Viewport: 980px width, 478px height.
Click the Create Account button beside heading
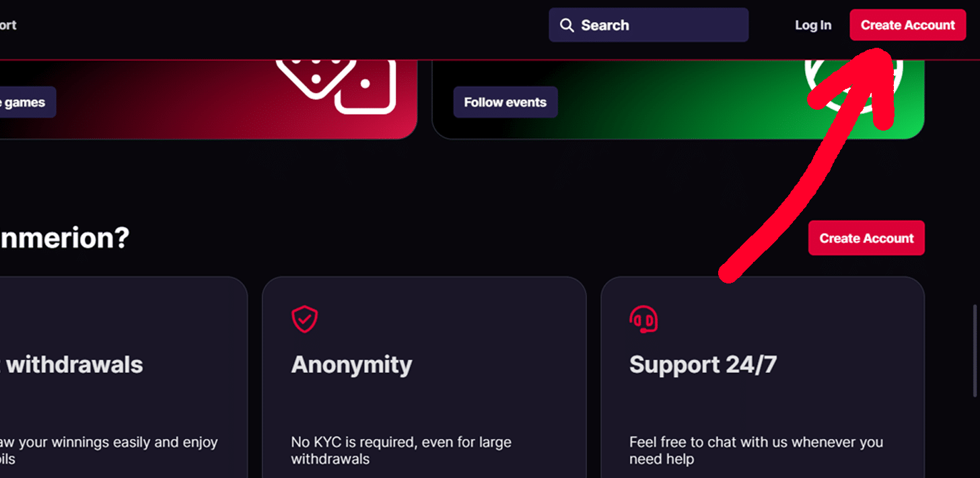pyautogui.click(x=866, y=238)
